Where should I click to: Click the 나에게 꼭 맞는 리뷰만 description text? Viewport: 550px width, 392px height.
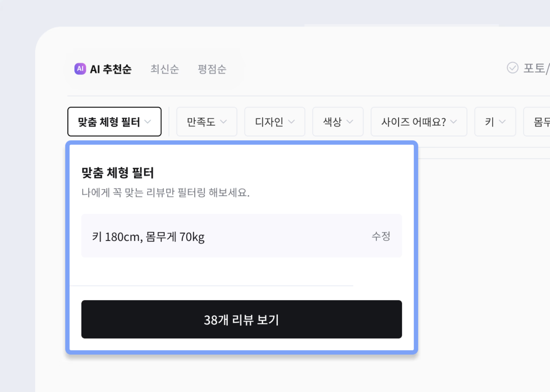[x=165, y=192]
